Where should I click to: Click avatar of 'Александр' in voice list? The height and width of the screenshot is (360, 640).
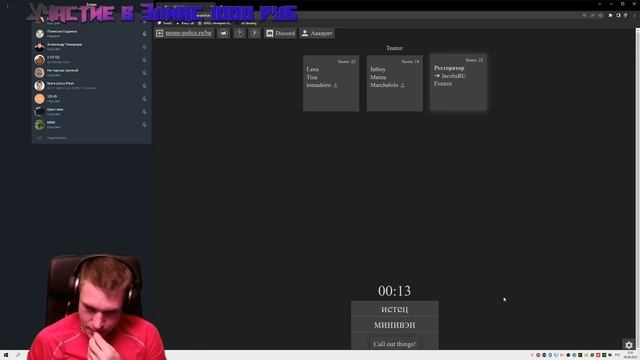point(40,47)
